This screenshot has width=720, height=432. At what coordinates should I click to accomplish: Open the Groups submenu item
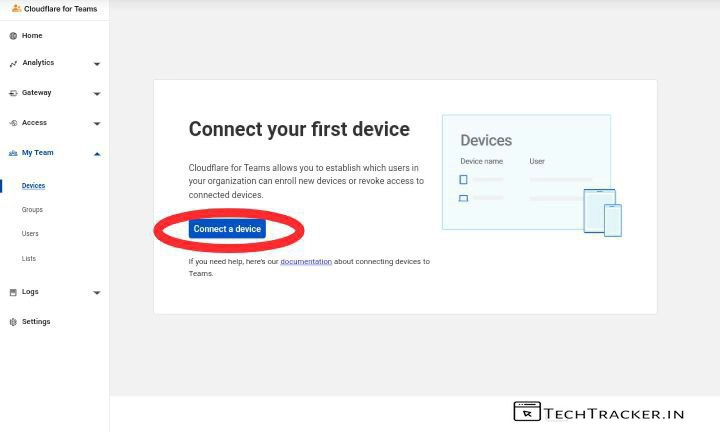[x=32, y=210]
